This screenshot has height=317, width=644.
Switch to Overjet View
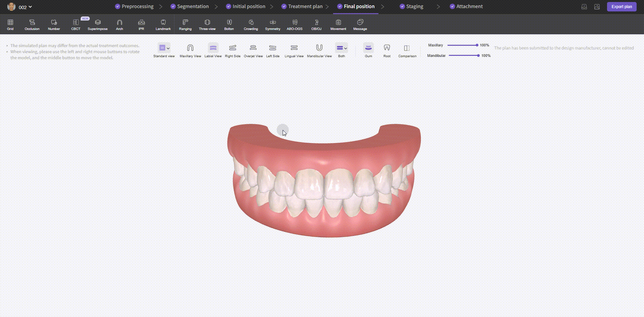tap(253, 50)
